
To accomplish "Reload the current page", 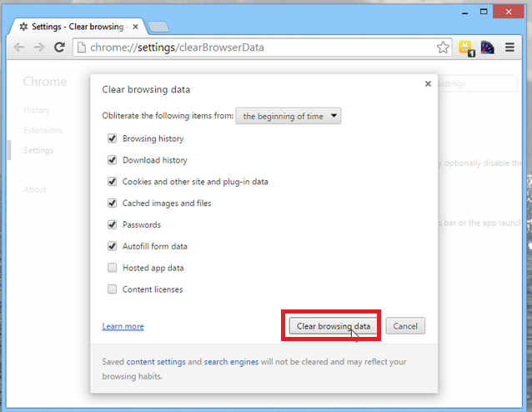I will click(60, 48).
